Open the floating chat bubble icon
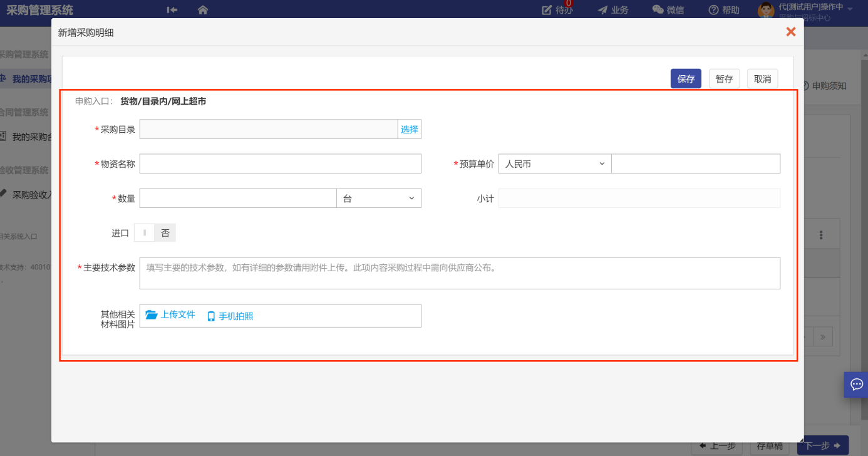The width and height of the screenshot is (868, 456). tap(856, 384)
